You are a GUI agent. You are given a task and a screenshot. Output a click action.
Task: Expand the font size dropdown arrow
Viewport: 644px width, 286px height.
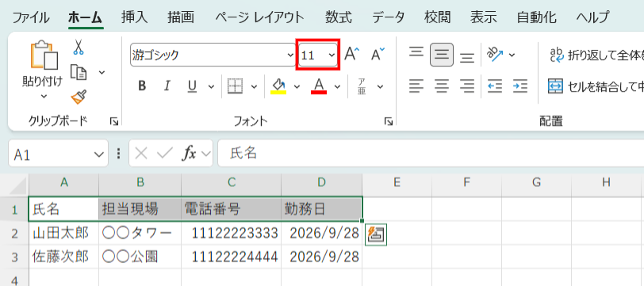332,55
